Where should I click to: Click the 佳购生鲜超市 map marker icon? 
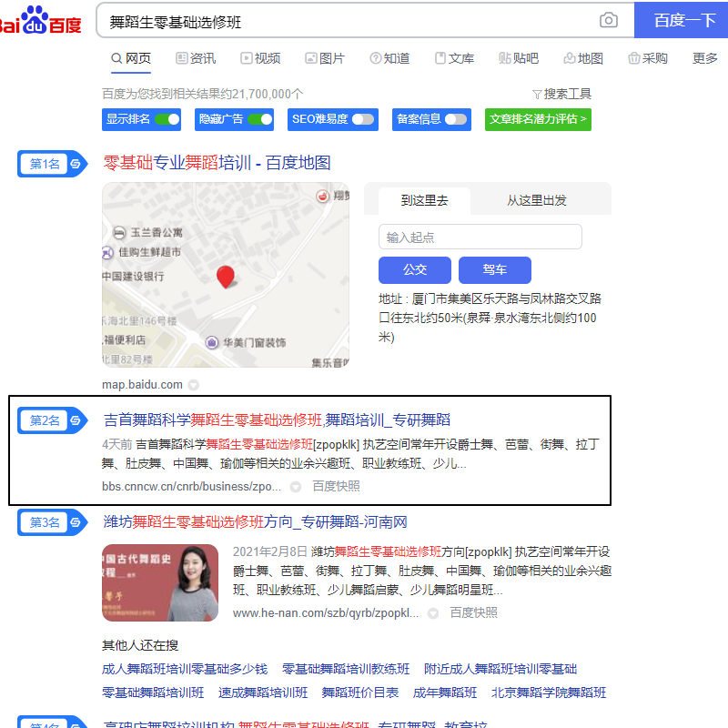(107, 253)
